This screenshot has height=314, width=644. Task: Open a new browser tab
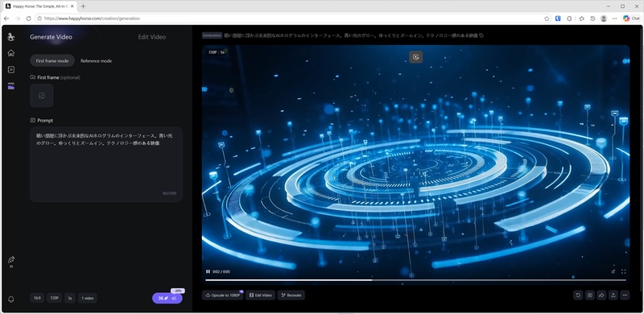pyautogui.click(x=83, y=6)
